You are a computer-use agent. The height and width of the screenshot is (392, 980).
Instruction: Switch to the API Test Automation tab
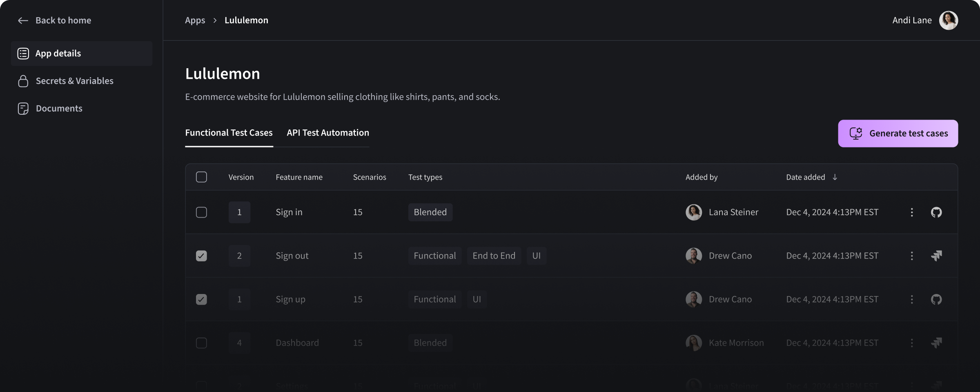point(327,133)
